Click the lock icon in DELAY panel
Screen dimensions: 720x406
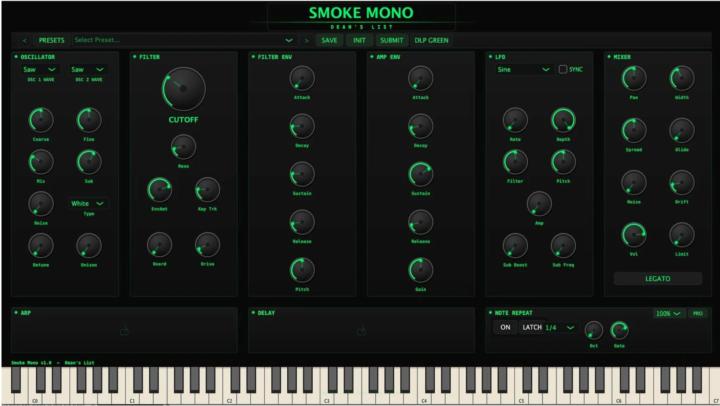[361, 330]
